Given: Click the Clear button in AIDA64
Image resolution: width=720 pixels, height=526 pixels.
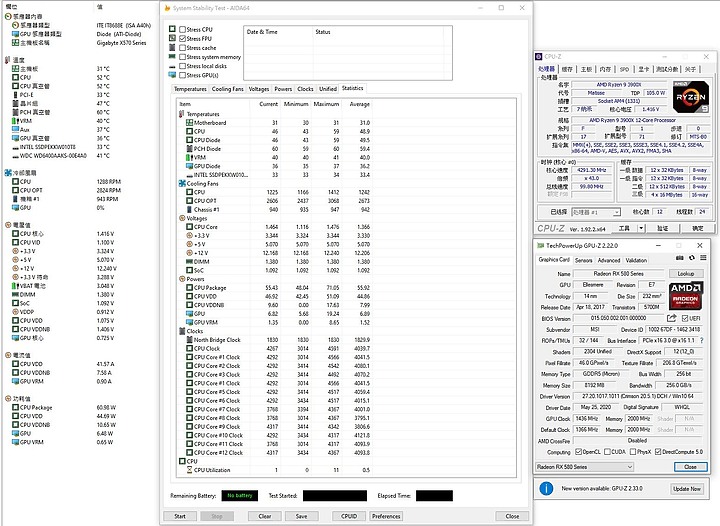Looking at the screenshot, I should click(264, 516).
